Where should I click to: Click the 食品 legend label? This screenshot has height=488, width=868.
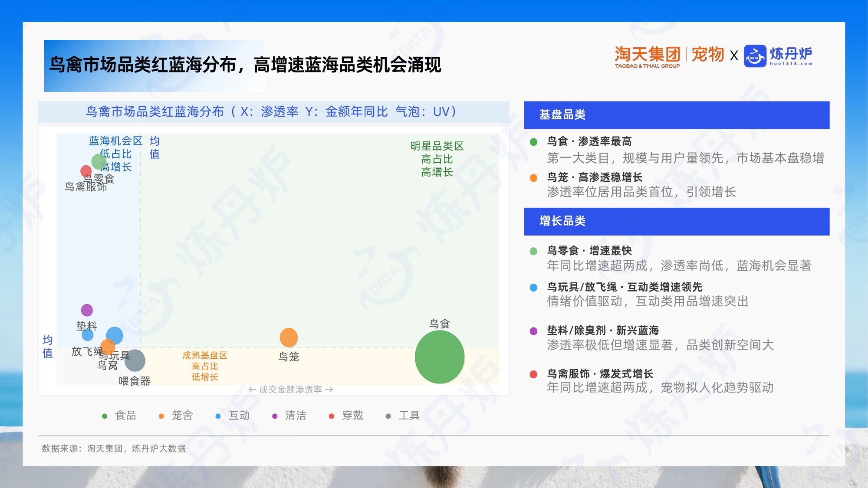[x=126, y=416]
